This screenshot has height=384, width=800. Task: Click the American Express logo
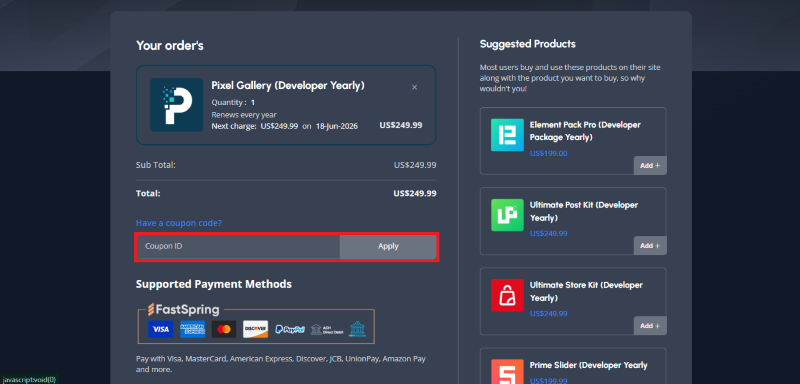coord(192,329)
